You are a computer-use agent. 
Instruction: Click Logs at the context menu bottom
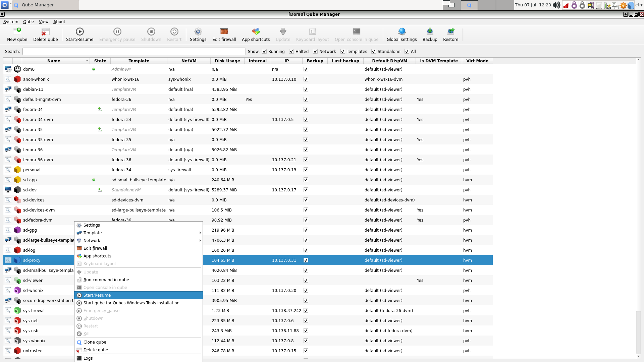click(88, 358)
